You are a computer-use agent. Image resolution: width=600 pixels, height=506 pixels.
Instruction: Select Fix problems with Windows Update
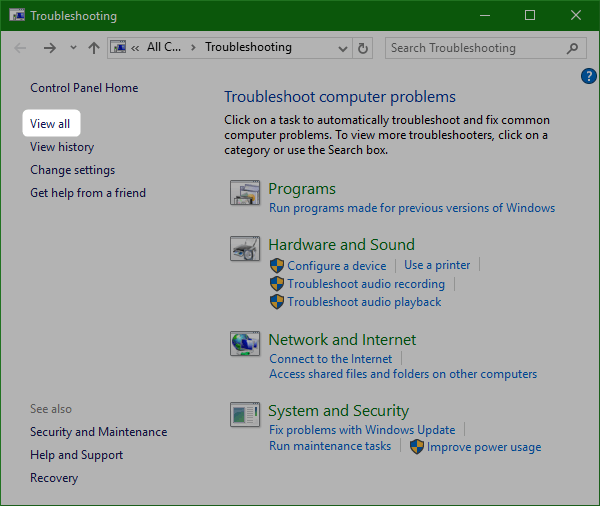(x=362, y=430)
